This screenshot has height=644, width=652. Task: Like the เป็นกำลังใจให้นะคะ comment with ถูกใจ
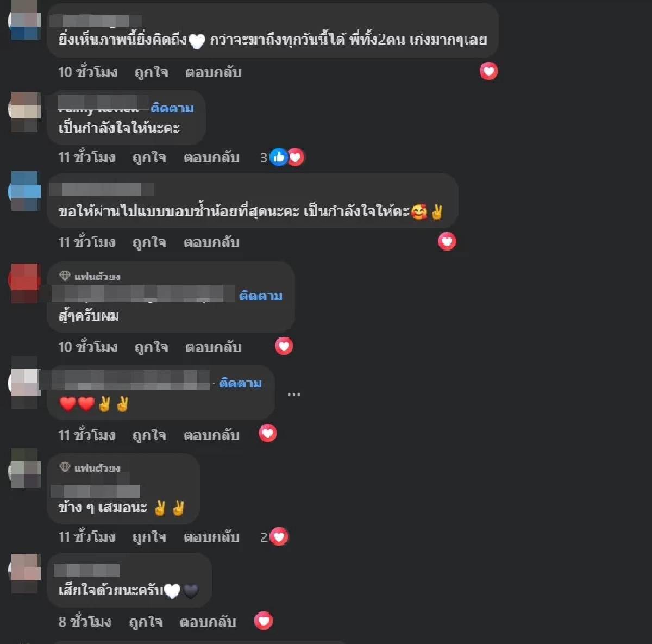point(149,158)
